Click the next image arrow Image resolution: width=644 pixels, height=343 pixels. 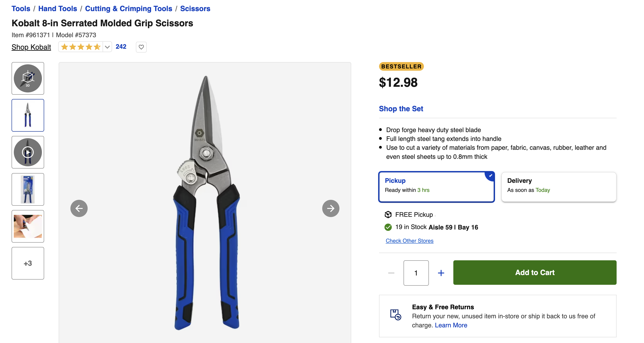click(x=331, y=208)
